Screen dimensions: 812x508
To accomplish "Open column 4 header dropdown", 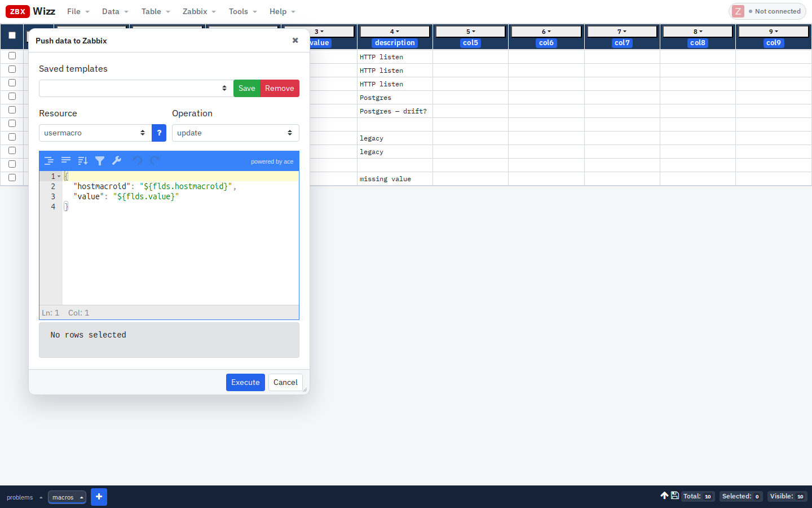I will [395, 32].
